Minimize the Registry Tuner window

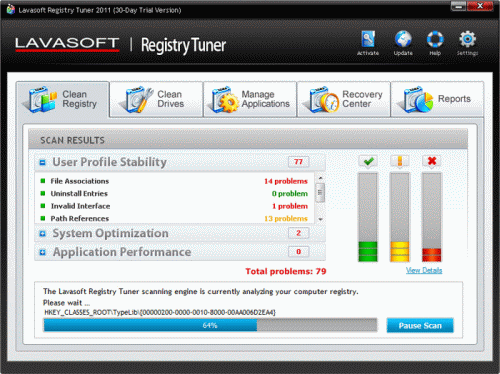click(459, 6)
